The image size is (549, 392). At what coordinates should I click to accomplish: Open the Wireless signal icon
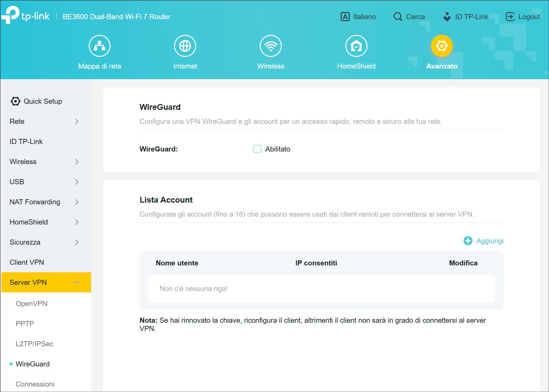pyautogui.click(x=271, y=46)
